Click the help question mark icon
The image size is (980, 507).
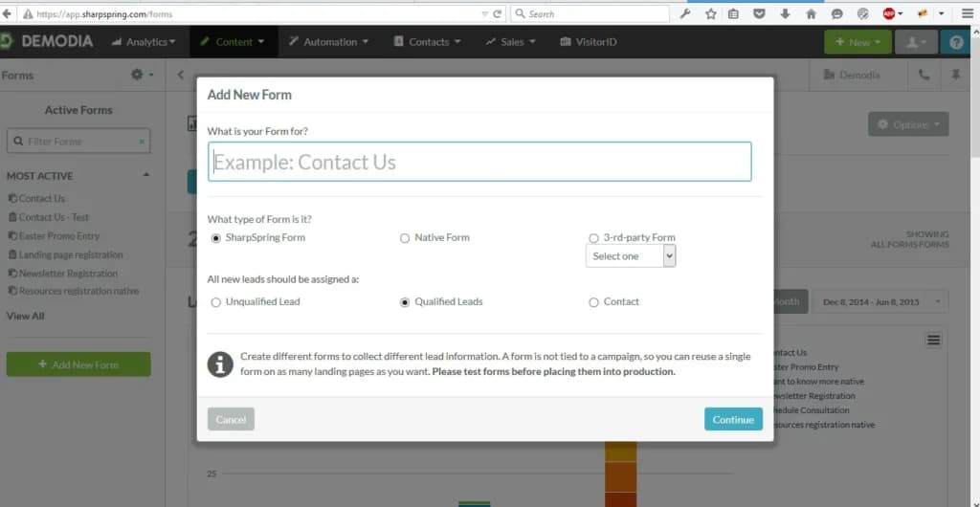point(956,42)
